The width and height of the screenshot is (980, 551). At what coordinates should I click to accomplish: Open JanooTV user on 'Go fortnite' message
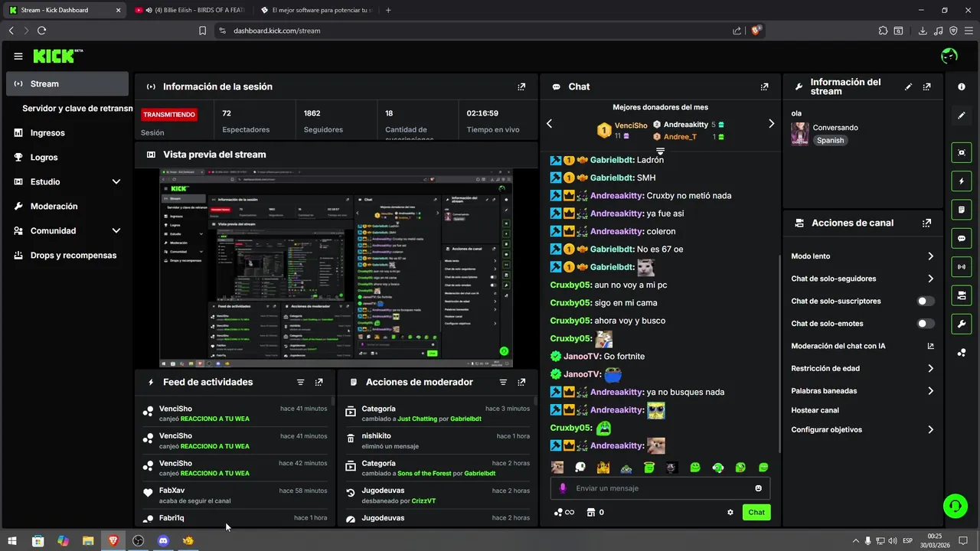[582, 357]
